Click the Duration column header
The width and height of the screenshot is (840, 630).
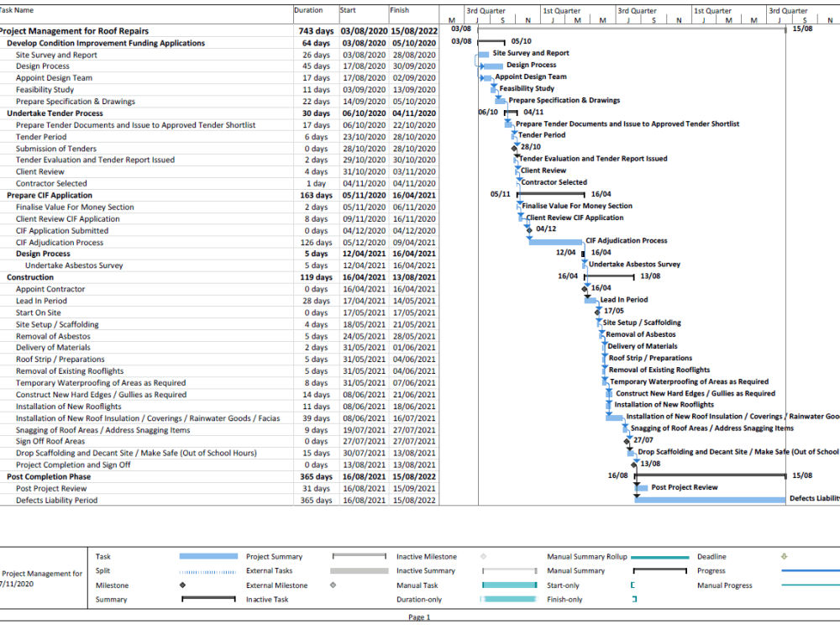[x=307, y=10]
